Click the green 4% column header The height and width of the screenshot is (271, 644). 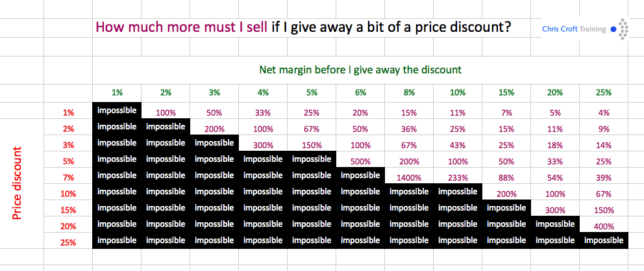[x=263, y=93]
